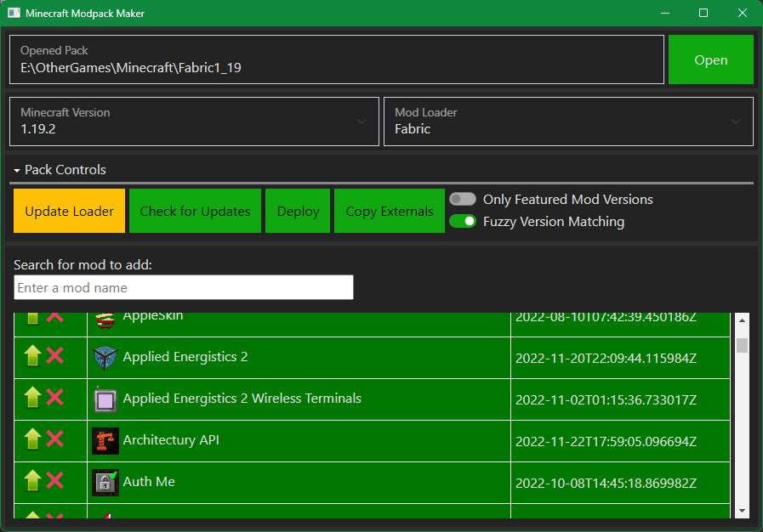Remove Applied Energistics 2 with red X

tap(55, 355)
